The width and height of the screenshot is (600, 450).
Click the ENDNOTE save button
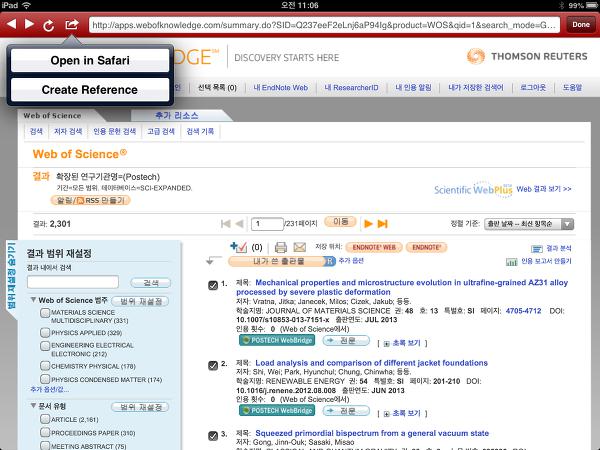coord(426,248)
